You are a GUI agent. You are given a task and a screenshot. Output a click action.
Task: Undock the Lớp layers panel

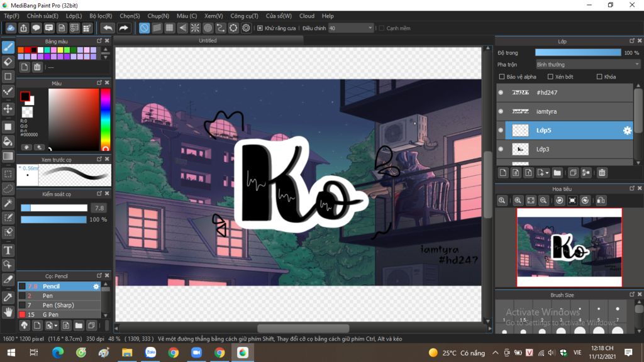coord(632,41)
